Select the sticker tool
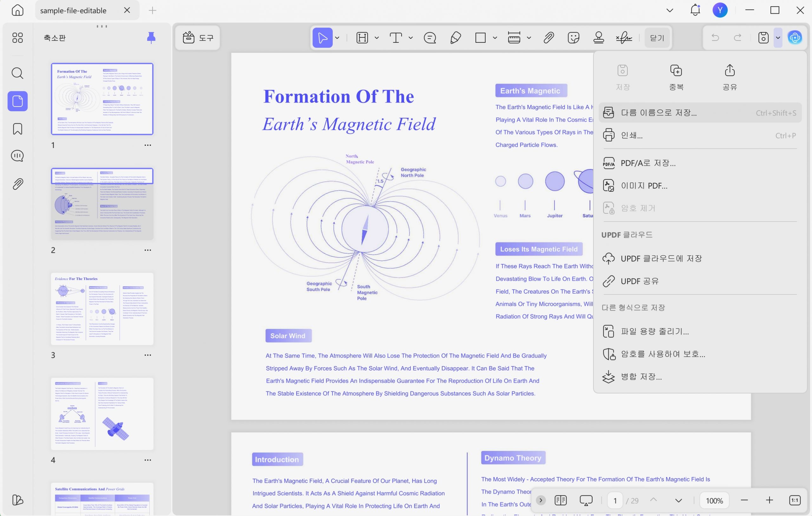Image resolution: width=812 pixels, height=516 pixels. coord(573,37)
